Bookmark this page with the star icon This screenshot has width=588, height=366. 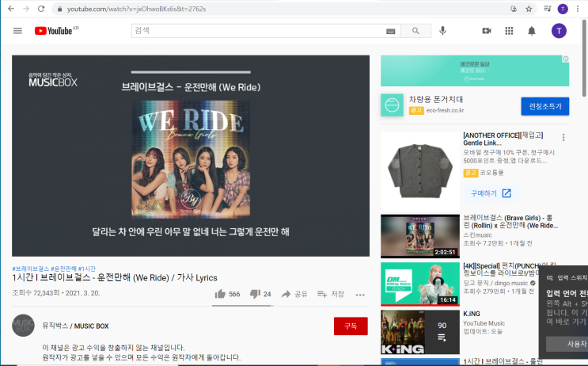(x=529, y=9)
